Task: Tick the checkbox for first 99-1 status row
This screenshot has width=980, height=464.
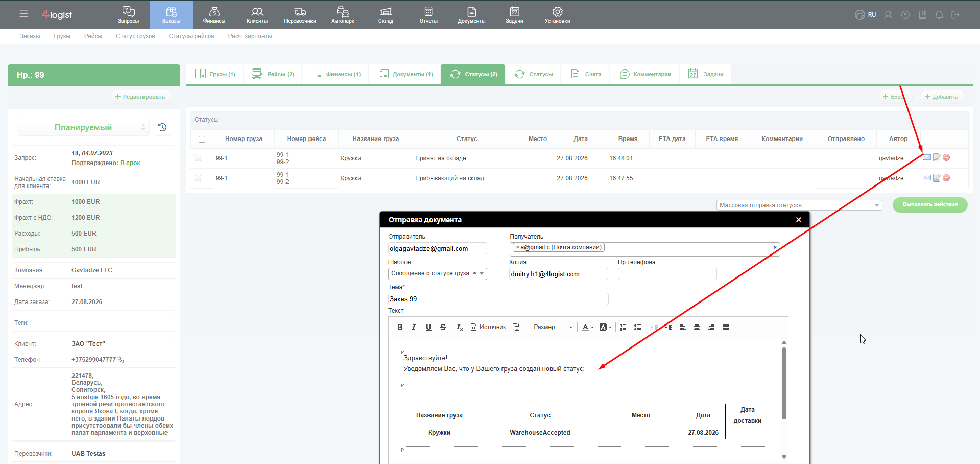Action: [198, 158]
